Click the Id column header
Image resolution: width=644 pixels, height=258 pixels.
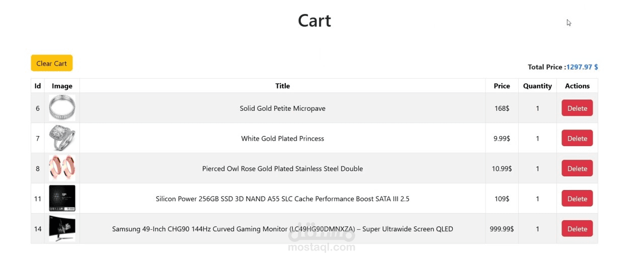pyautogui.click(x=38, y=86)
